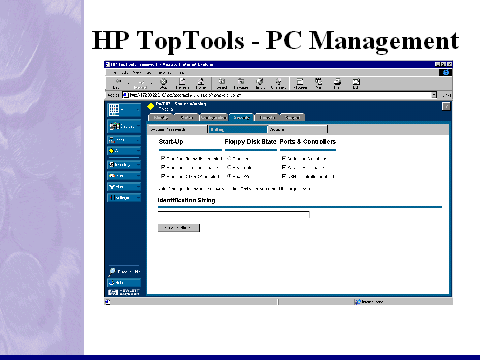Go to the browser Home icon
This screenshot has height=360, width=480.
point(201,82)
